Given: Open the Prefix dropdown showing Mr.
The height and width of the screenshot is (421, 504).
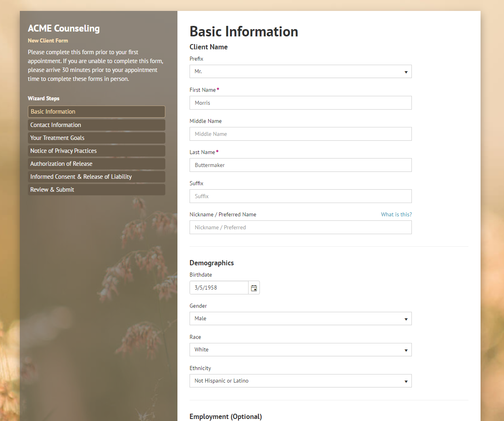Looking at the screenshot, I should pyautogui.click(x=300, y=72).
